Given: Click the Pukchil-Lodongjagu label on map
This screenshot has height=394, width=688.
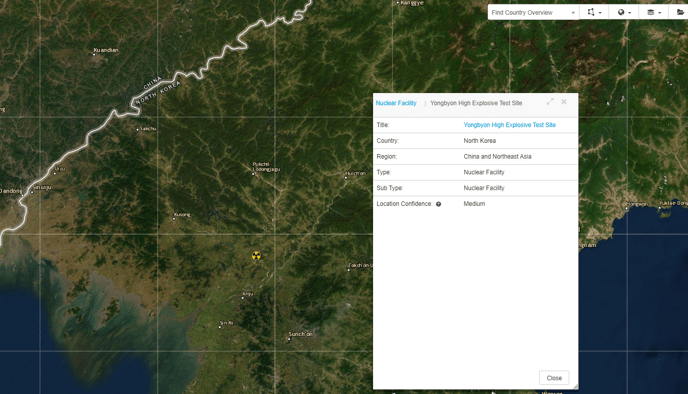Looking at the screenshot, I should point(266,167).
